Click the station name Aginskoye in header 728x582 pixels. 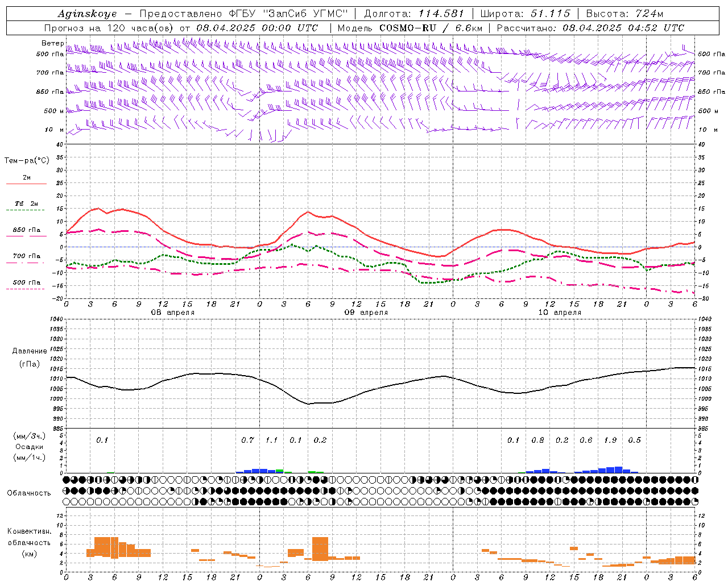[87, 14]
